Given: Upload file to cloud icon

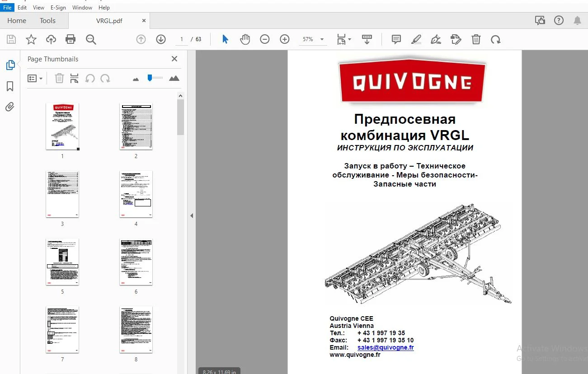Looking at the screenshot, I should pos(51,39).
